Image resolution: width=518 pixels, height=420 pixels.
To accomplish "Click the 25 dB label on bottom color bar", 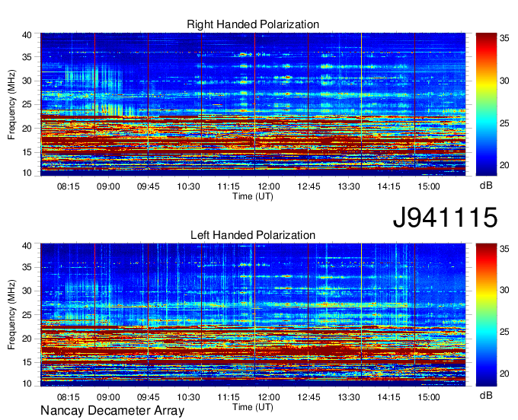I will click(504, 332).
